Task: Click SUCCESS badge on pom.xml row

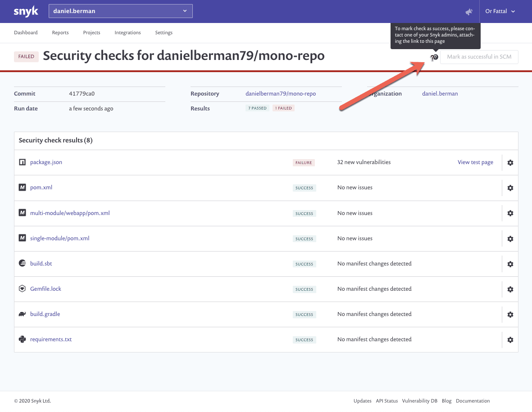Action: point(305,188)
